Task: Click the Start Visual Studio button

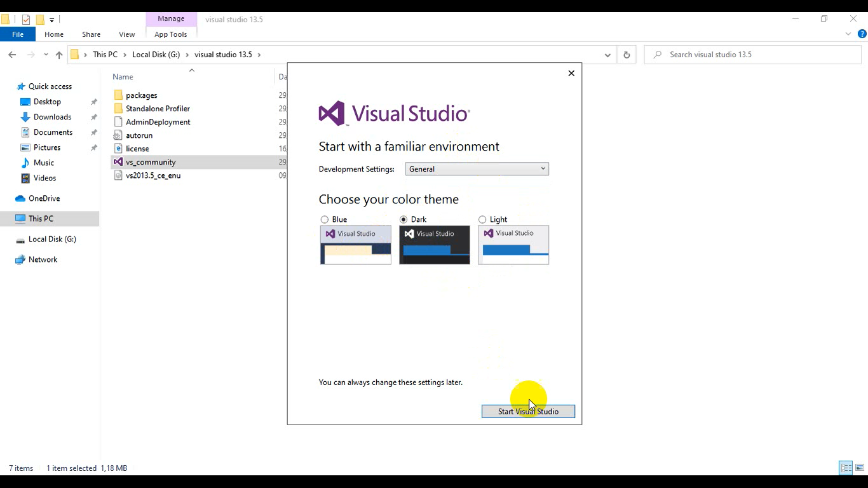Action: pos(528,411)
